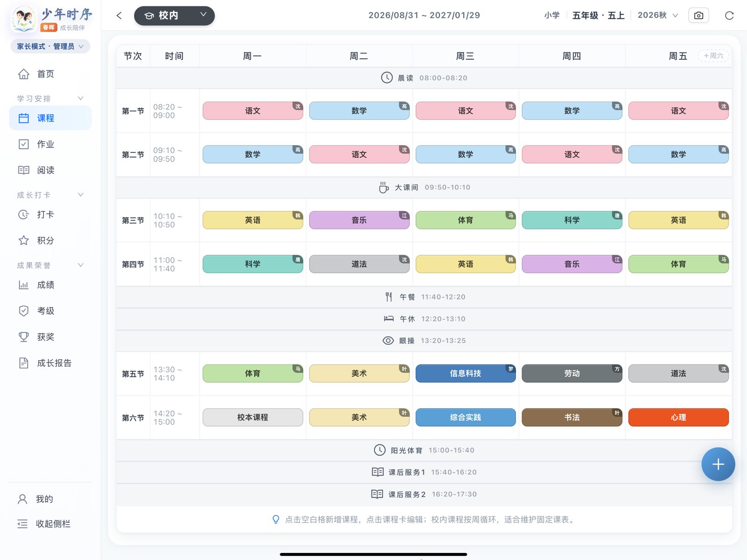Click the 考级 shield icon
The height and width of the screenshot is (560, 747).
point(23,311)
